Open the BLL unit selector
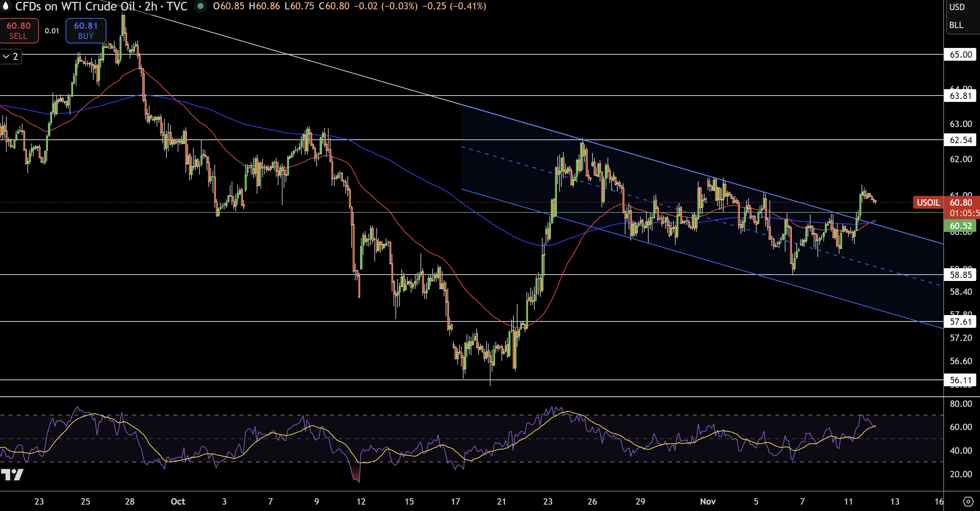The height and width of the screenshot is (511, 980). [956, 25]
